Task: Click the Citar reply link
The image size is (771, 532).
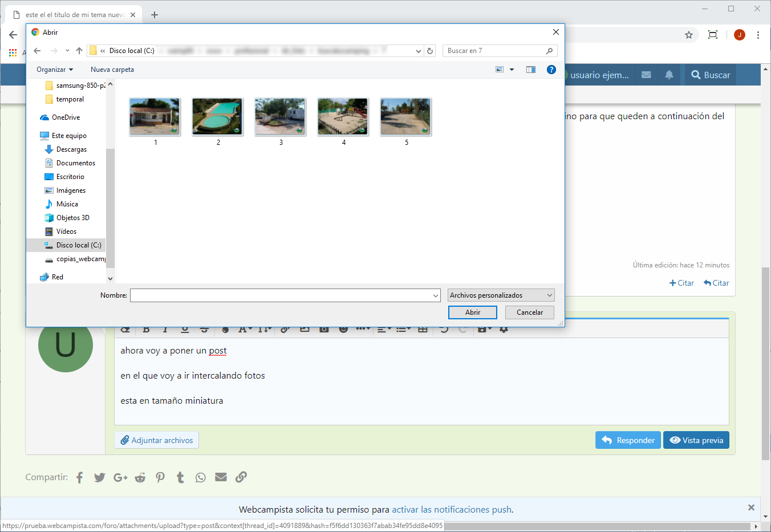Action: [x=716, y=283]
